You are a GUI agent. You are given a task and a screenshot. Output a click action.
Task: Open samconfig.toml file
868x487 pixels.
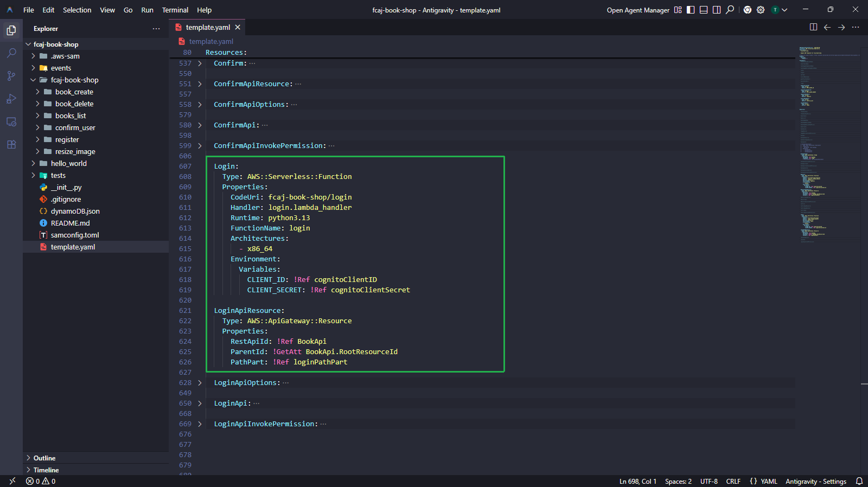click(x=75, y=235)
